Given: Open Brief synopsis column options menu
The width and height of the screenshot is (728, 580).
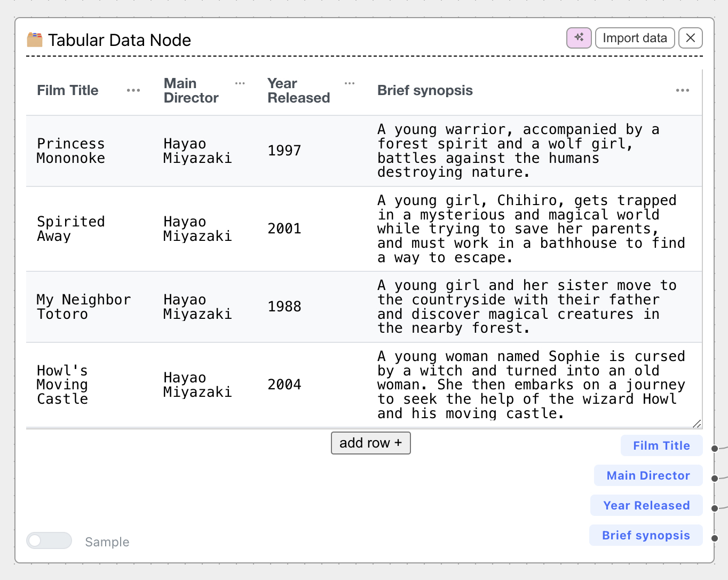Looking at the screenshot, I should click(682, 90).
